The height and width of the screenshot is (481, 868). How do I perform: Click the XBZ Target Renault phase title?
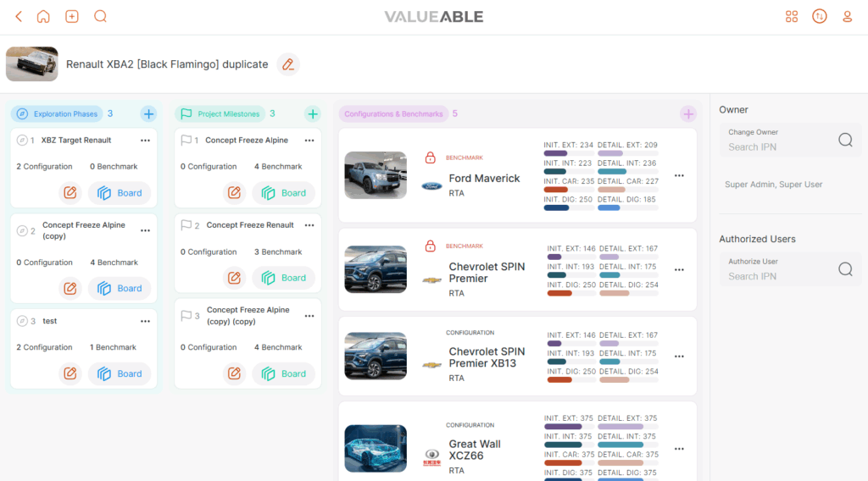click(x=76, y=141)
